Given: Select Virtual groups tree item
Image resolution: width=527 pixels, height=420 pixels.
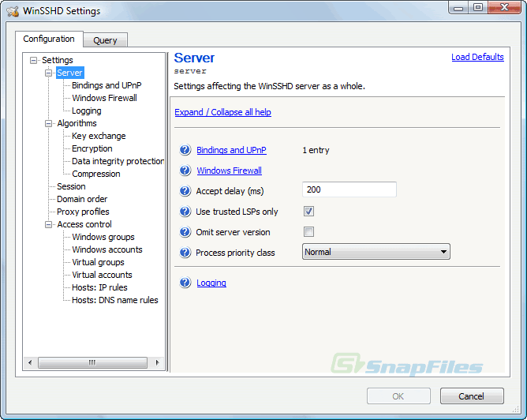Looking at the screenshot, I should (x=98, y=262).
